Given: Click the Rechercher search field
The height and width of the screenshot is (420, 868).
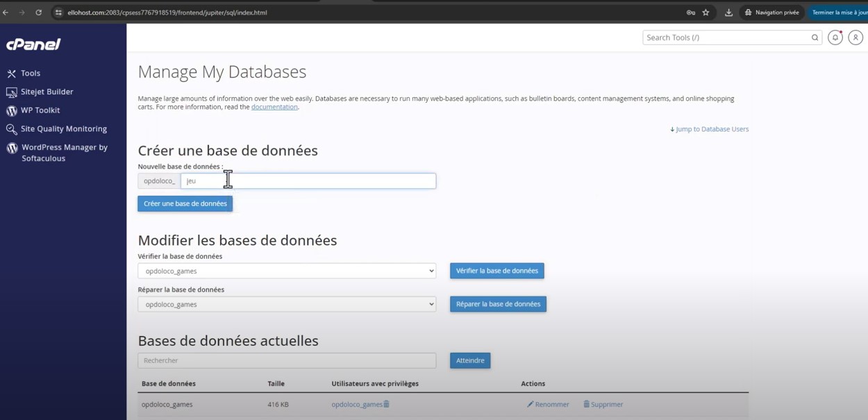Looking at the screenshot, I should [286, 360].
